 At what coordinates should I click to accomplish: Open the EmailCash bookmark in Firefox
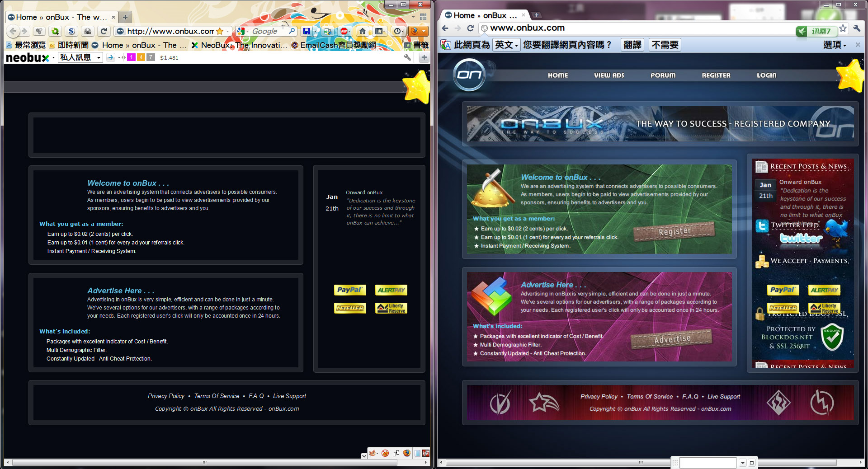click(x=334, y=45)
